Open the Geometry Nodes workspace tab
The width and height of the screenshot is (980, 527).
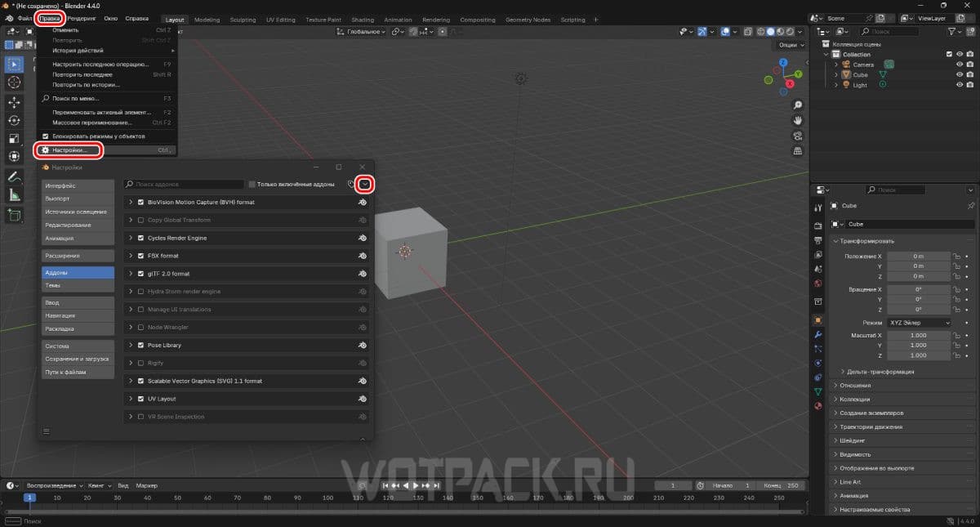click(528, 20)
